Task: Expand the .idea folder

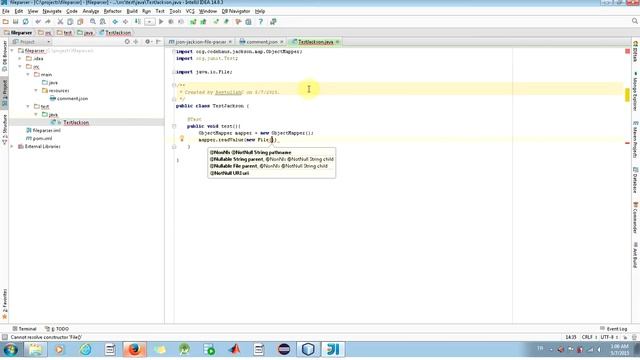Action: coord(20,58)
